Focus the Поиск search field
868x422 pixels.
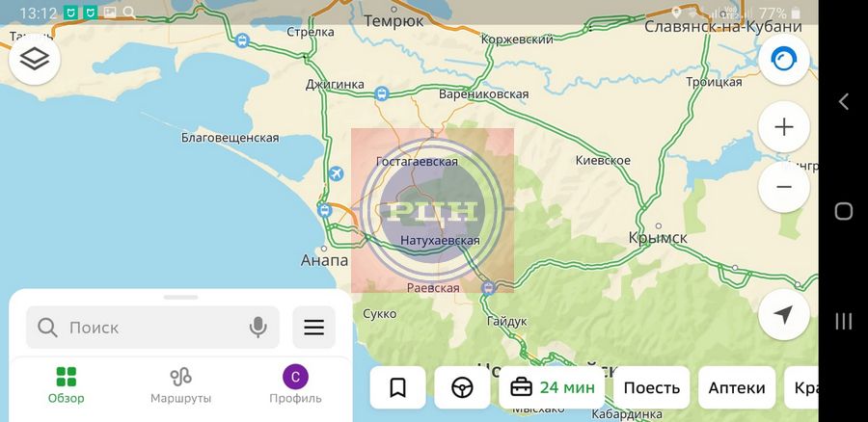[152, 328]
